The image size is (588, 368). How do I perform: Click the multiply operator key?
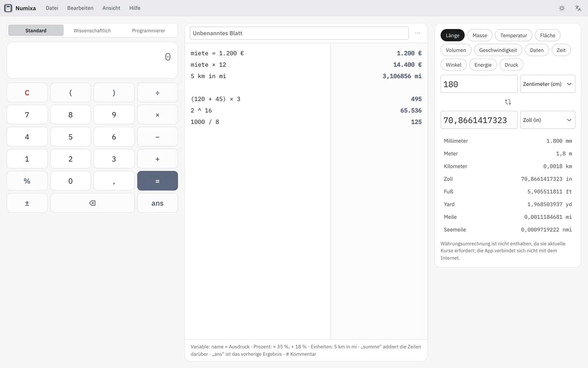point(157,115)
